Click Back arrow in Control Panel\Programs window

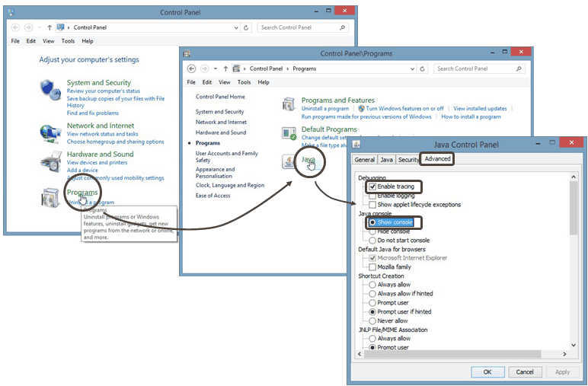191,69
